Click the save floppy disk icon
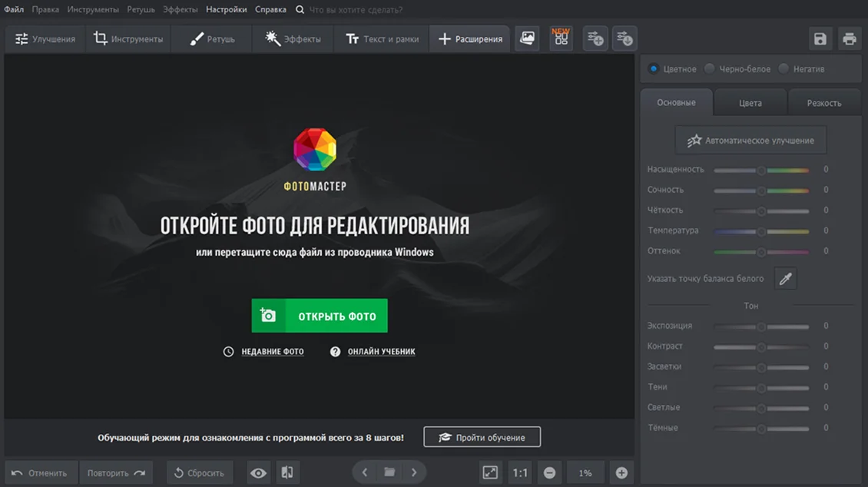 point(820,38)
